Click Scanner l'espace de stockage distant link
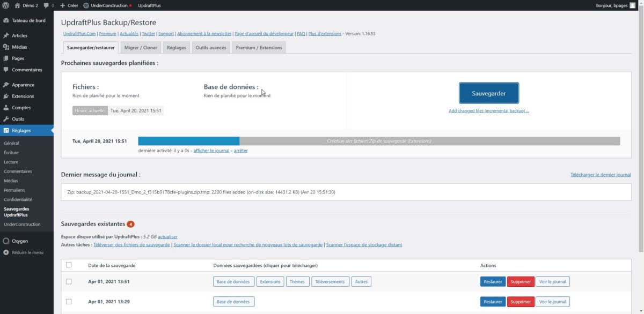The image size is (644, 314). 364,245
